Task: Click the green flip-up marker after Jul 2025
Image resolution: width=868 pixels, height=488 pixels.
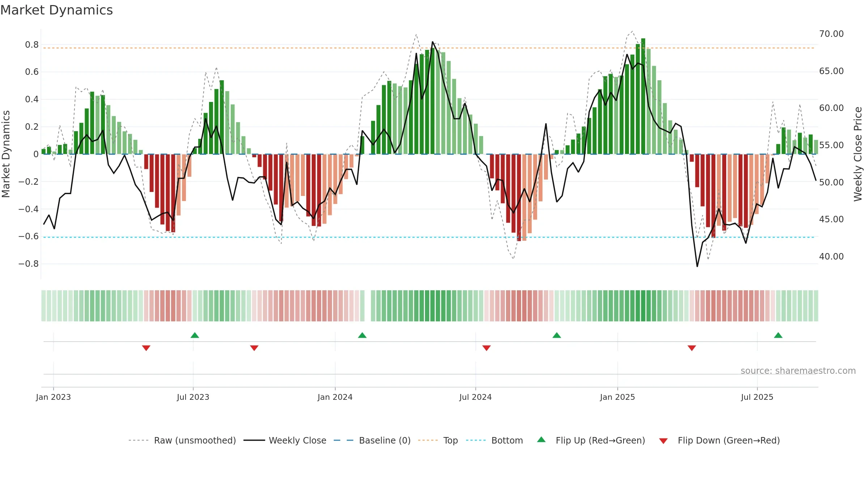Action: pos(778,335)
